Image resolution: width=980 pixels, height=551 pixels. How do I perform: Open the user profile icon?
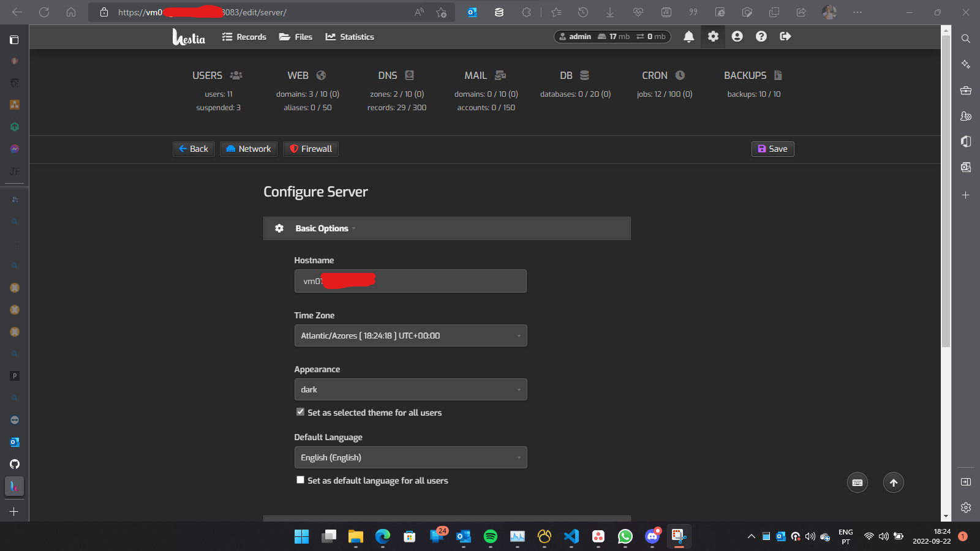tap(737, 37)
